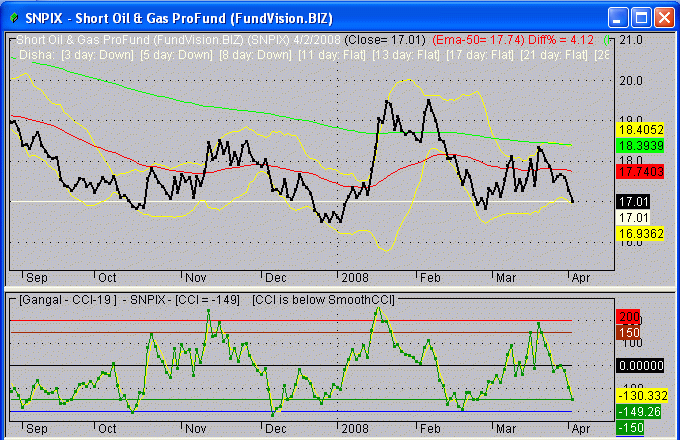Click the red 'Ema-50= 17.74' label
This screenshot has height=440, width=680.
[478, 40]
